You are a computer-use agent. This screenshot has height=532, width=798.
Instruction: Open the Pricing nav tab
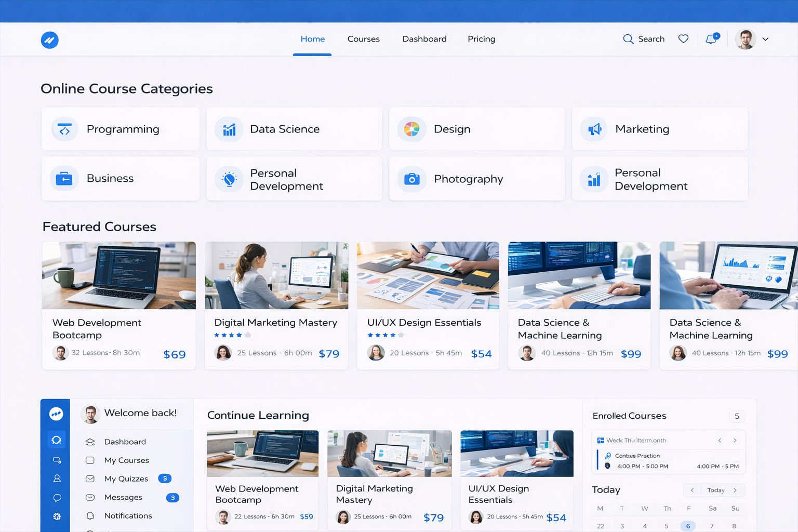pyautogui.click(x=481, y=39)
